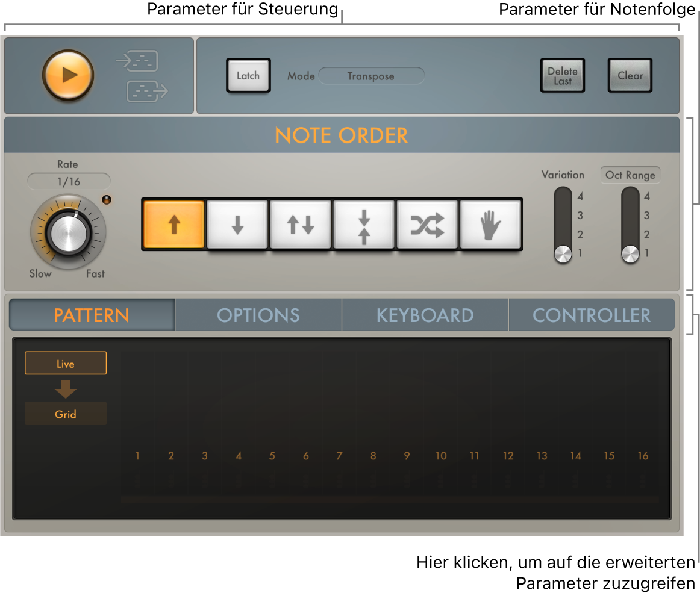700x596 pixels.
Task: Open the Rate value field showing 1/16
Action: pyautogui.click(x=68, y=181)
